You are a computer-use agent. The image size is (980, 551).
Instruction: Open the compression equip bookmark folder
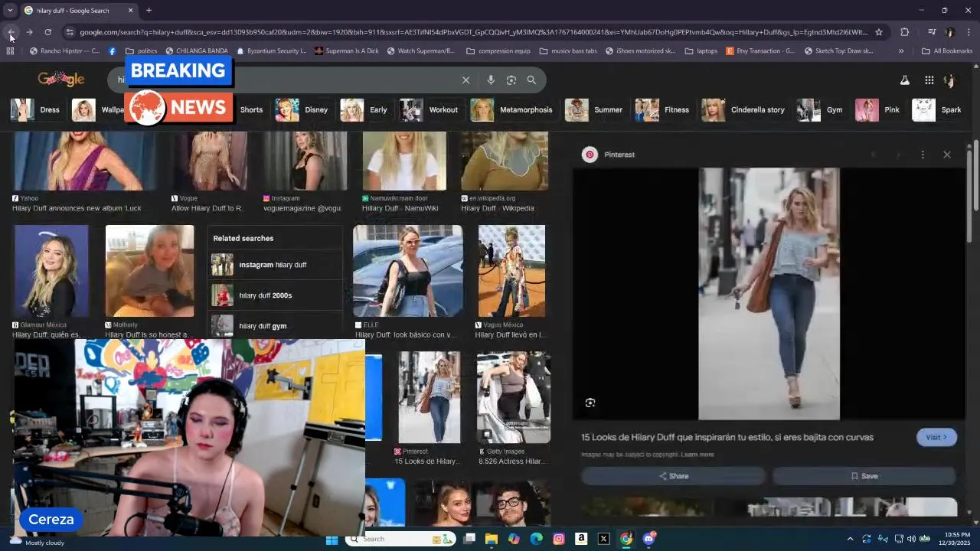[498, 51]
